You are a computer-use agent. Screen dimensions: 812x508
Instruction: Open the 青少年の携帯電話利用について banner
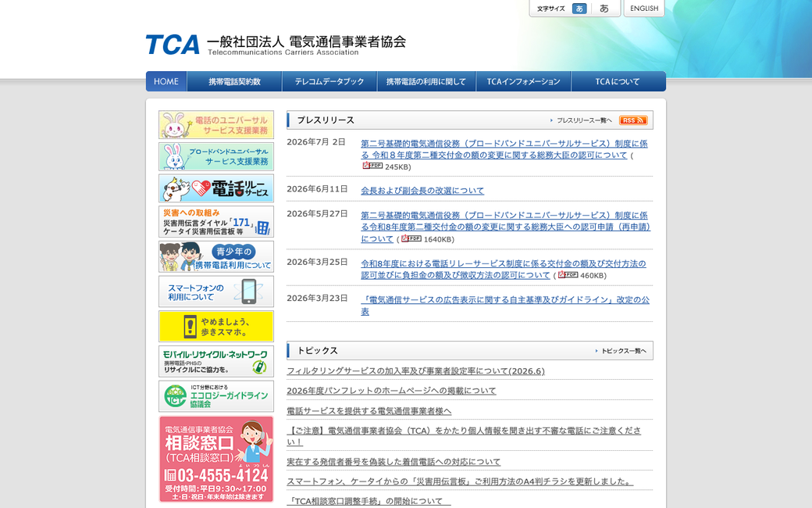(x=216, y=256)
